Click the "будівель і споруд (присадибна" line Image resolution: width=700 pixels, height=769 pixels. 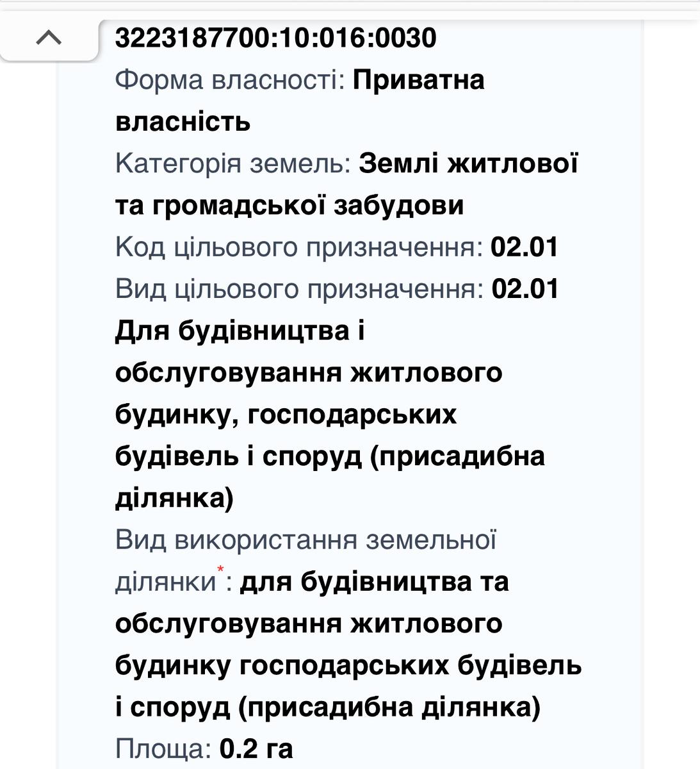330,456
